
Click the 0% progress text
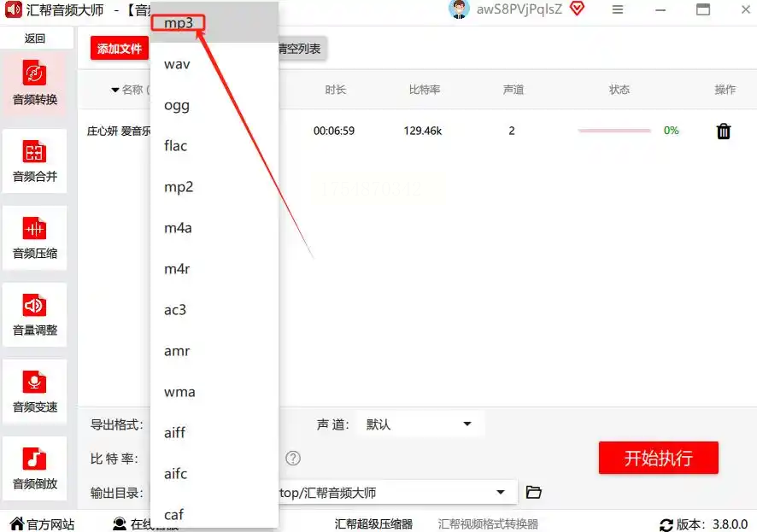(671, 131)
